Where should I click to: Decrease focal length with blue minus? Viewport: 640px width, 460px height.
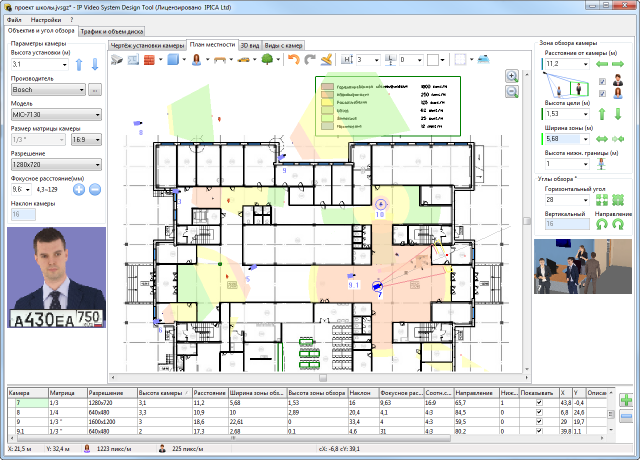95,189
